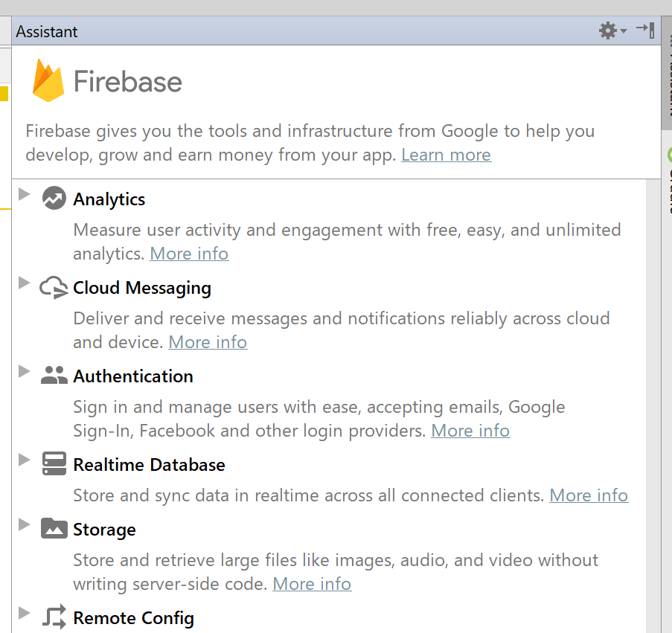Expand the Cloud Messaging section triangle
Viewport: 672px width, 633px height.
coord(25,283)
